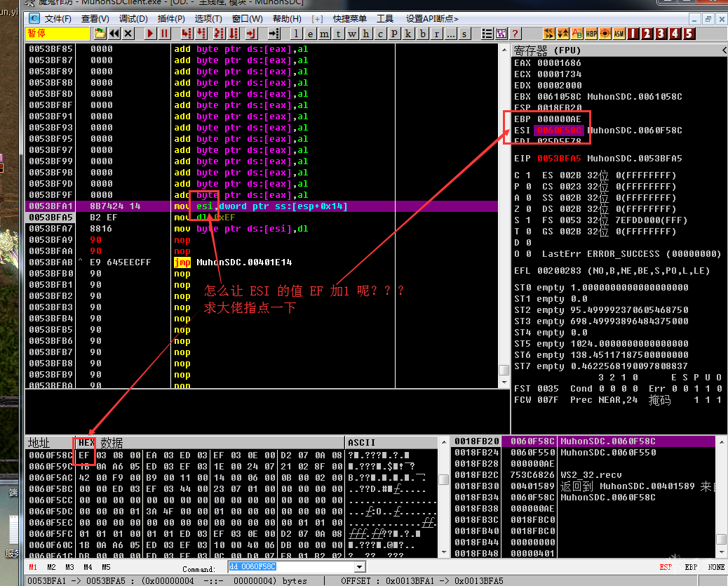
Task: Open appearance options with the purple grid icon
Action: coord(501,34)
